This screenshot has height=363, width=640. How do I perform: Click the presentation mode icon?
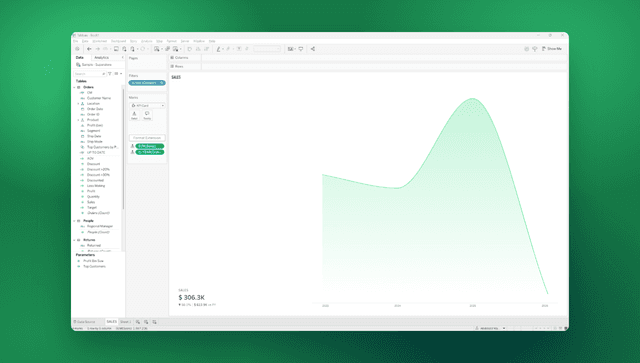pos(301,49)
